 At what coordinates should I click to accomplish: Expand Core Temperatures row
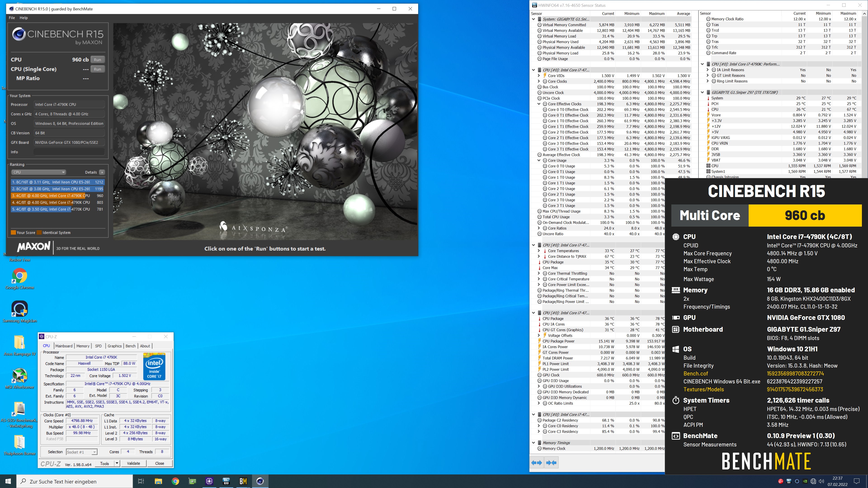tap(539, 251)
